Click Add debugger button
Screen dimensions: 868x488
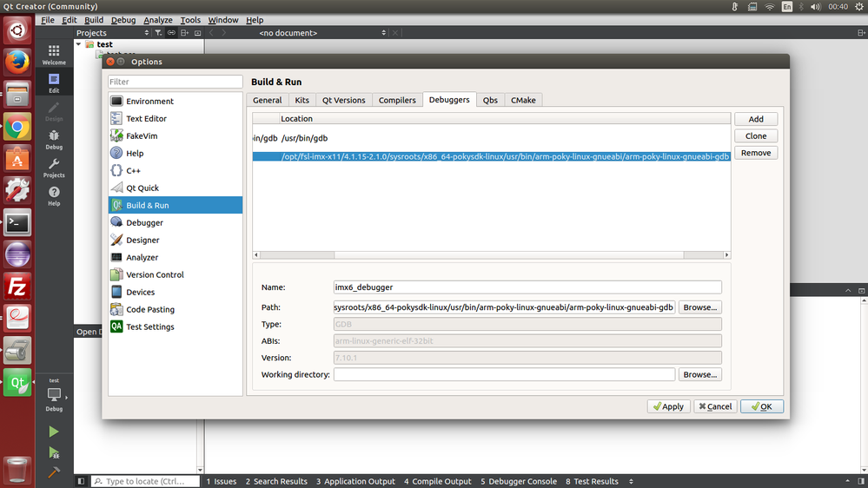click(756, 119)
